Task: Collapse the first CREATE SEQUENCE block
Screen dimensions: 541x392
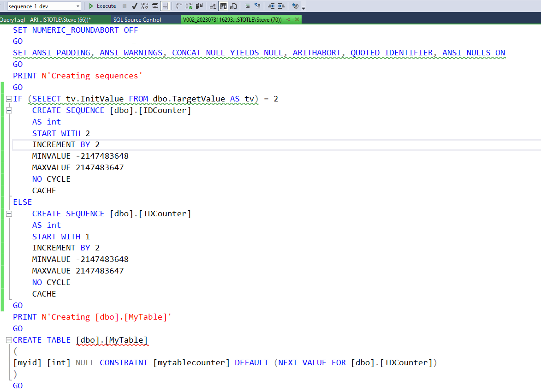Action: (x=9, y=110)
